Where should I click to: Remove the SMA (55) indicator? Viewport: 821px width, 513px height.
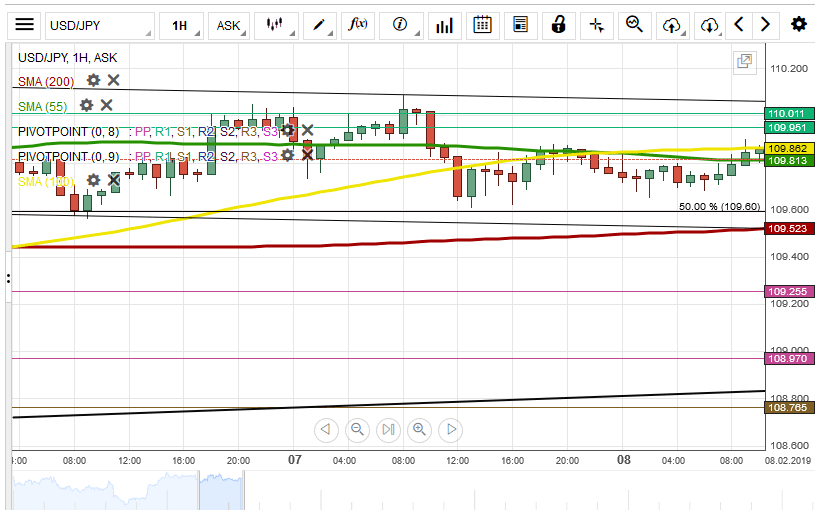click(106, 105)
